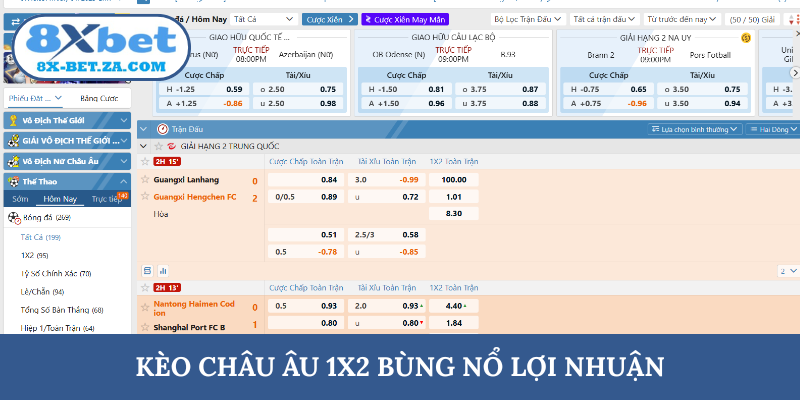800x400 pixels.
Task: Open the match statistics bar-chart icon
Action: (x=163, y=271)
